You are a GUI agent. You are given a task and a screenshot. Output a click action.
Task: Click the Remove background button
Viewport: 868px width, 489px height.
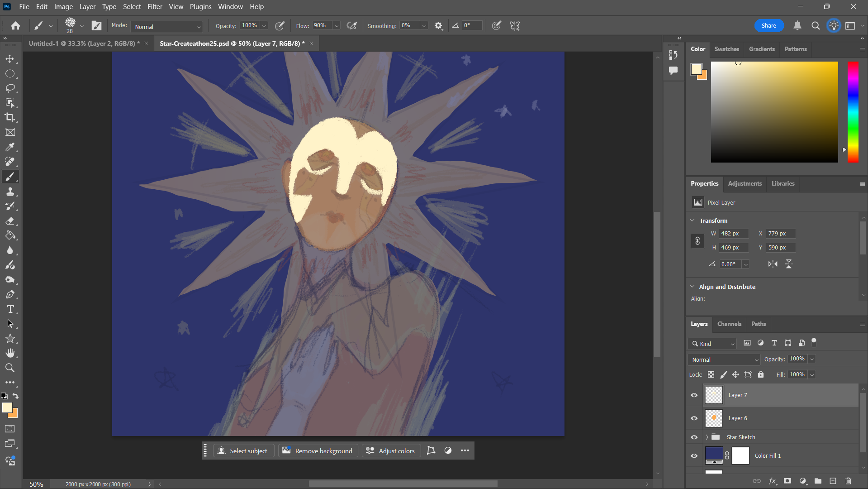[x=318, y=451]
